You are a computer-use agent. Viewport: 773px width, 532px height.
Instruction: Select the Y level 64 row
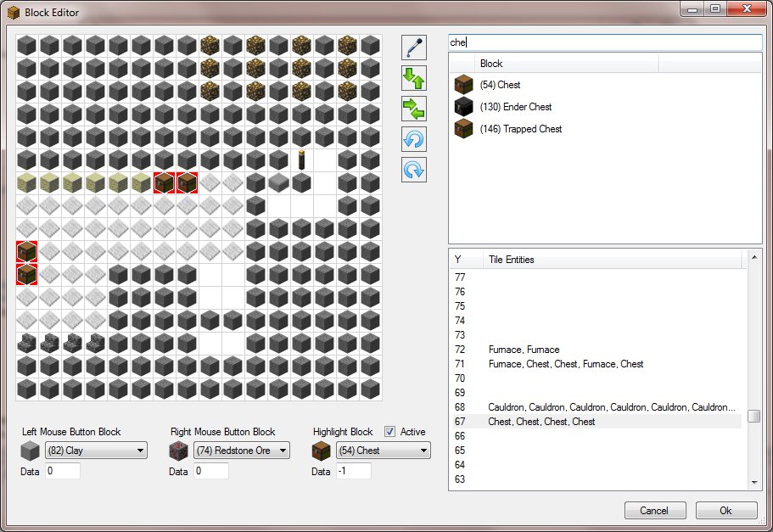point(597,464)
